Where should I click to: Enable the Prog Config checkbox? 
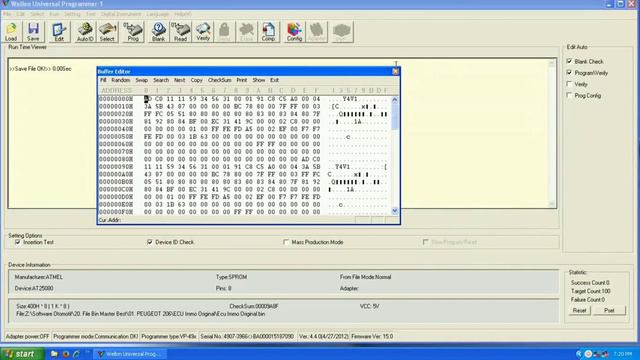click(x=569, y=96)
